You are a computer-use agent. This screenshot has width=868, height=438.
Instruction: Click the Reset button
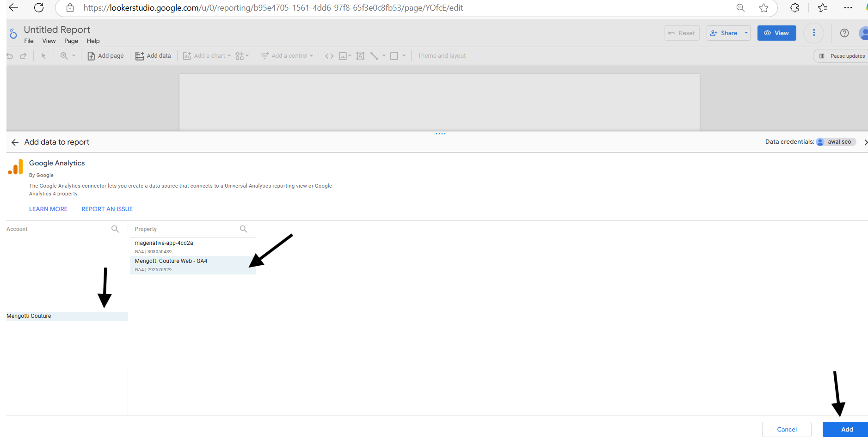pos(682,33)
